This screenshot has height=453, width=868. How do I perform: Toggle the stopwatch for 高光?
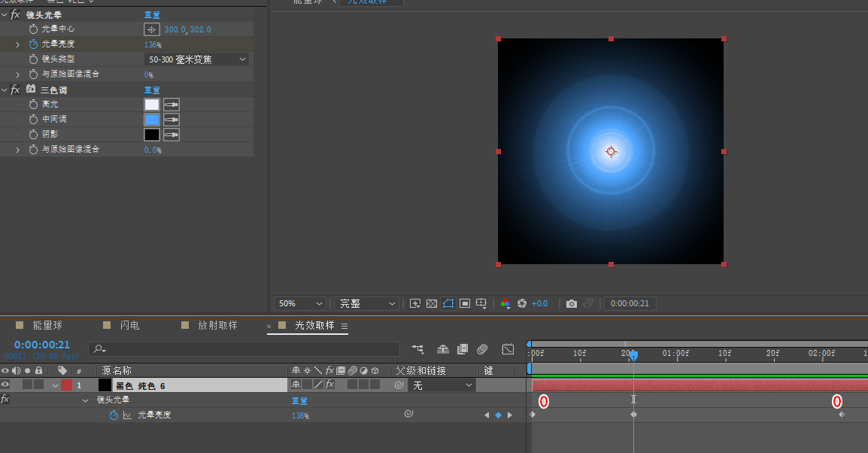(33, 104)
